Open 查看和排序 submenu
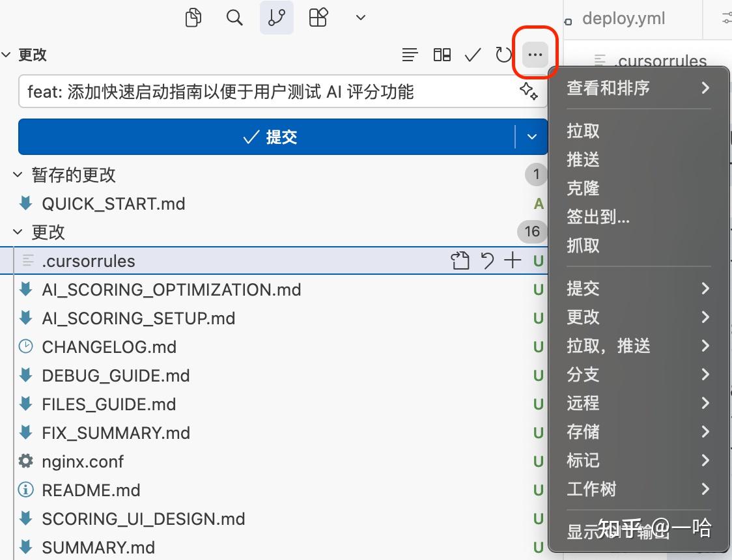 click(639, 88)
